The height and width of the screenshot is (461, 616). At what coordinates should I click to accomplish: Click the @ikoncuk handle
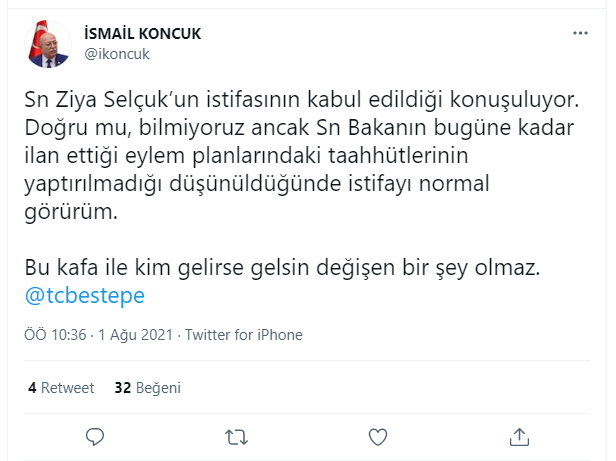[119, 53]
